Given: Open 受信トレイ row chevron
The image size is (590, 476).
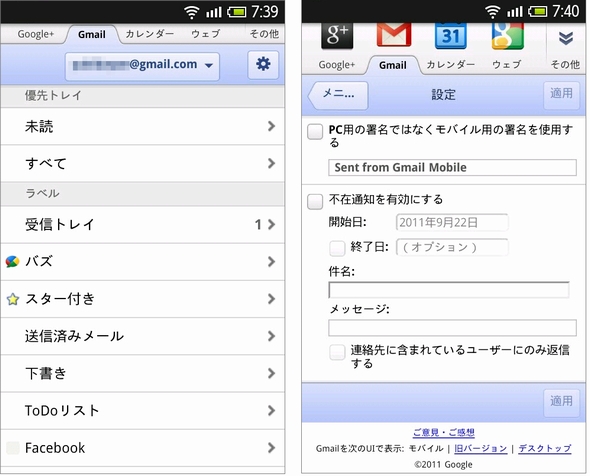Looking at the screenshot, I should 271,225.
